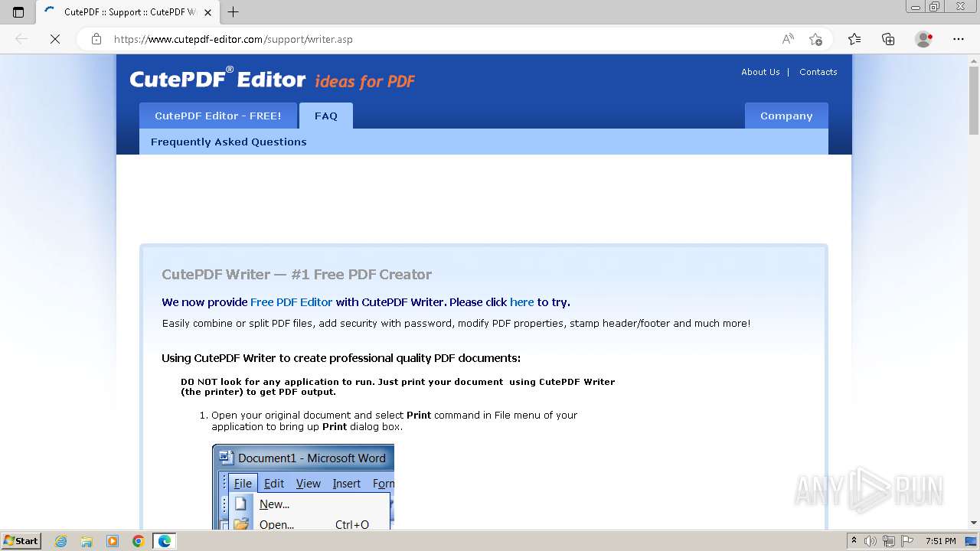Open the volume speaker tray icon
This screenshot has height=551, width=980.
pos(871,541)
